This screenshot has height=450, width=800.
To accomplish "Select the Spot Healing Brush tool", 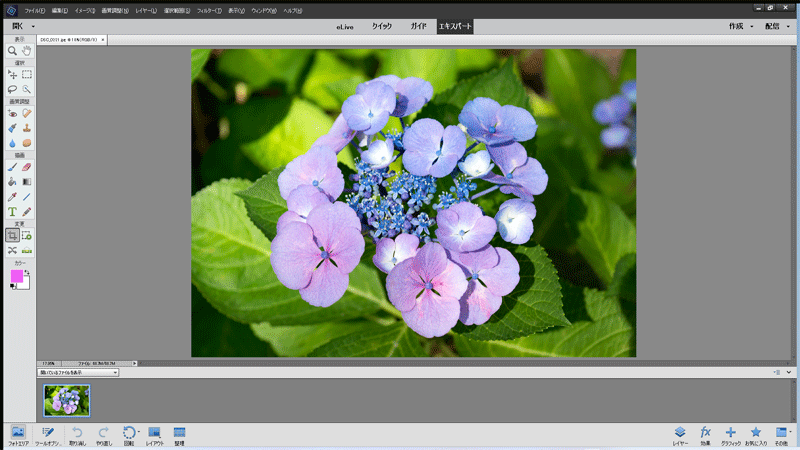I will tap(27, 113).
